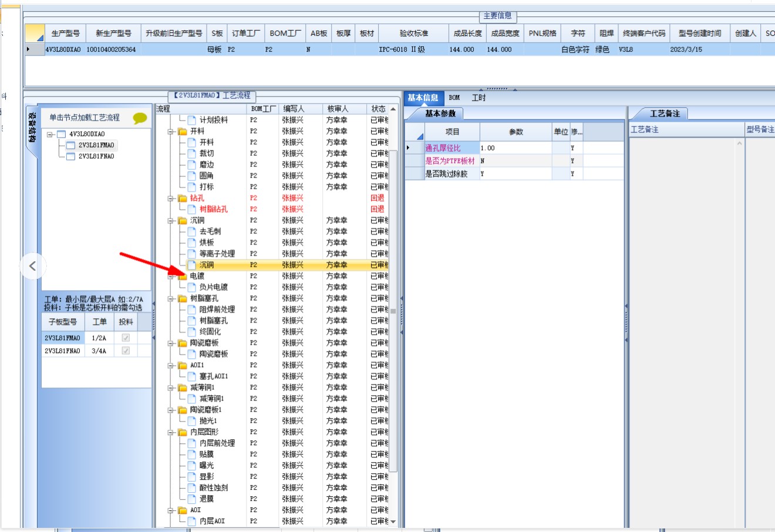Click the 烘板 document icon
The width and height of the screenshot is (775, 532).
coord(191,243)
